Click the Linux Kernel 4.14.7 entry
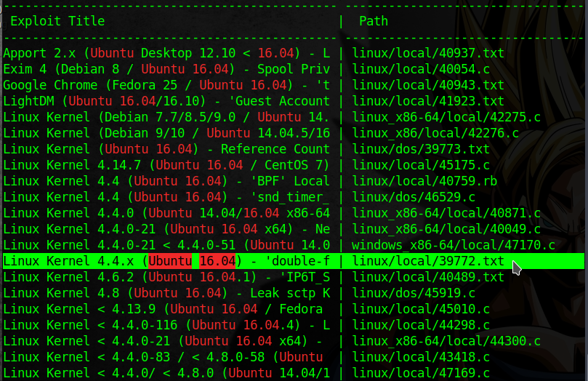588x381 pixels. 166,165
